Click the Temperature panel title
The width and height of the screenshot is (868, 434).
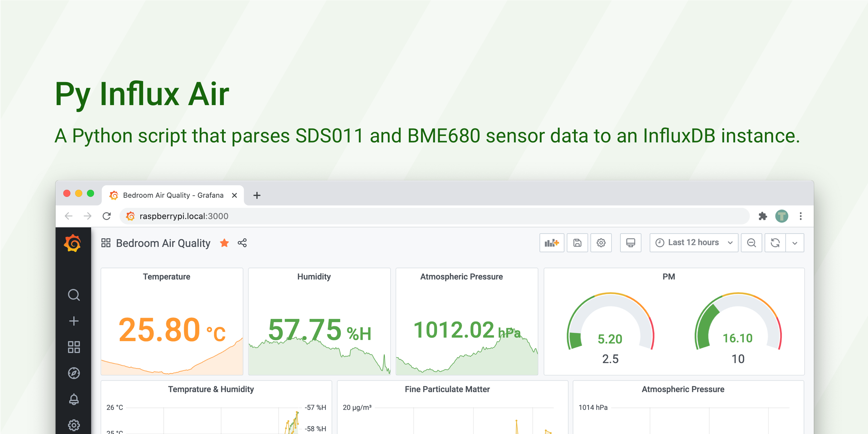(x=166, y=277)
